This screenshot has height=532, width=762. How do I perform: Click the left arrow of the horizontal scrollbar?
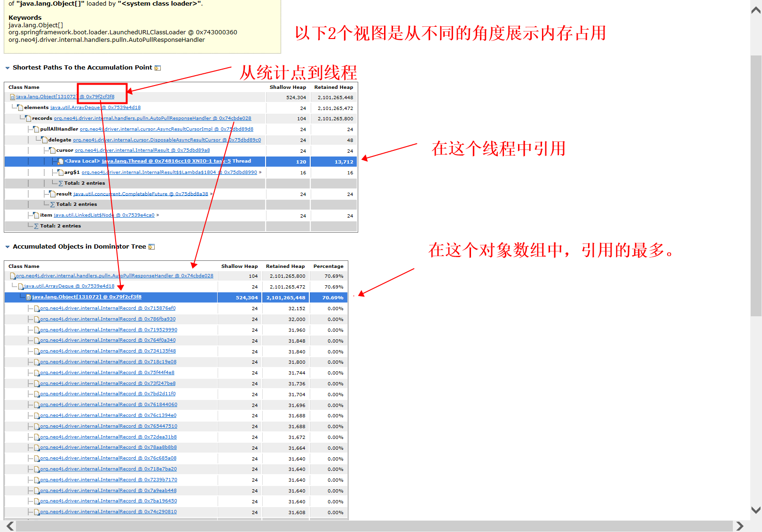[10, 526]
